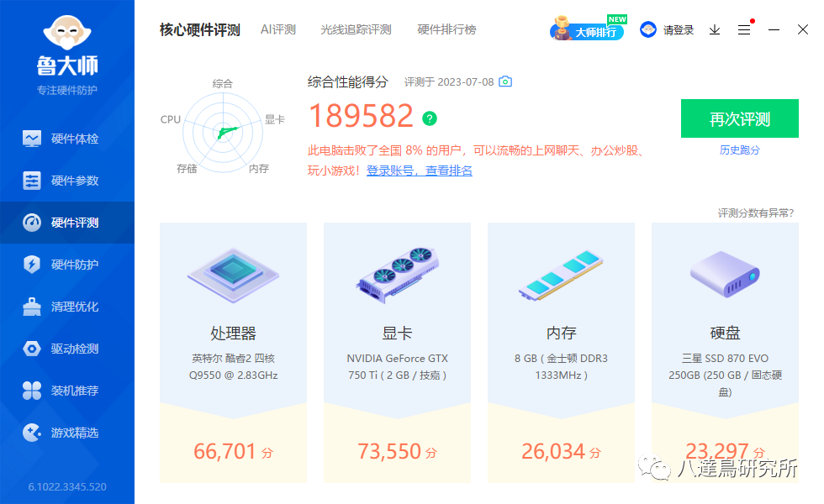Open 硬件参数 in the sidebar
Image resolution: width=824 pixels, height=504 pixels.
coord(67,181)
